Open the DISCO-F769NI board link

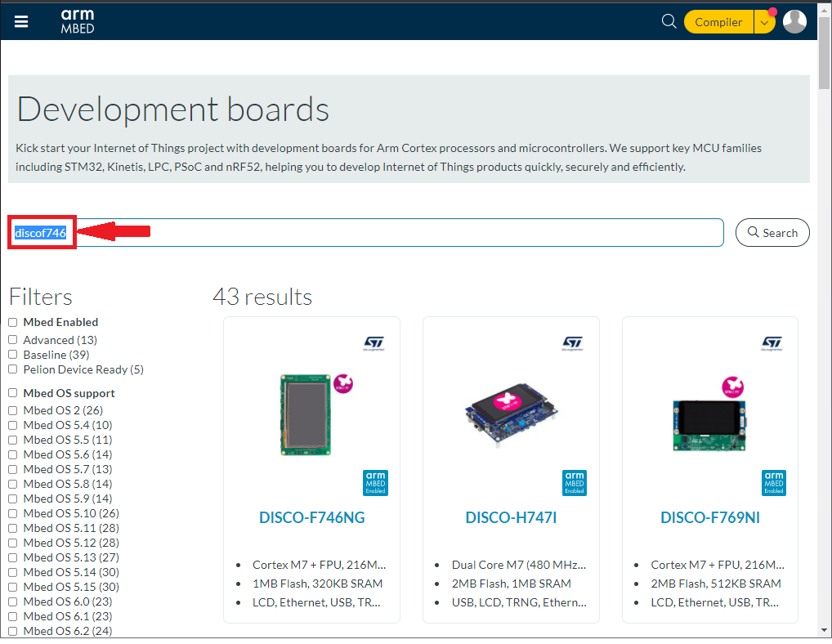click(x=710, y=518)
